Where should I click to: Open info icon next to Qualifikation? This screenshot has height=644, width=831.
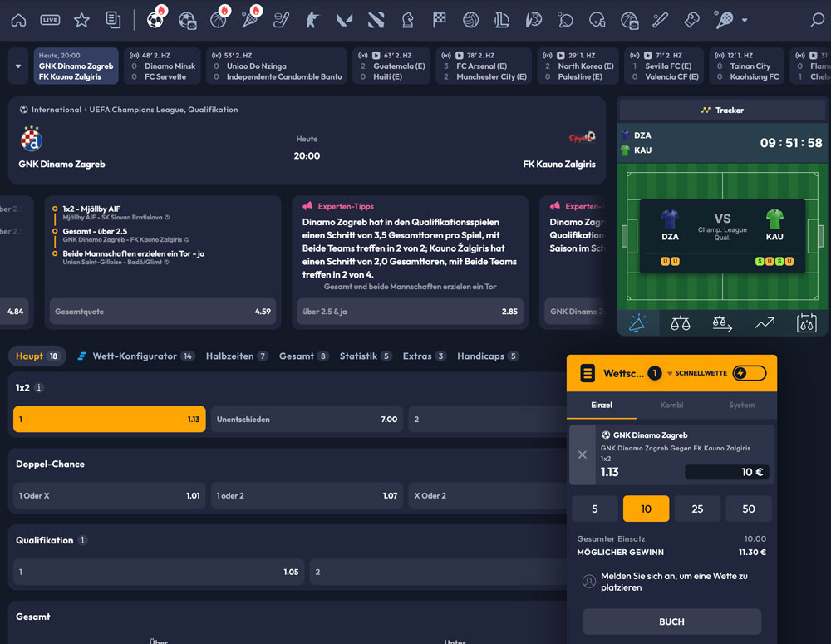click(82, 540)
